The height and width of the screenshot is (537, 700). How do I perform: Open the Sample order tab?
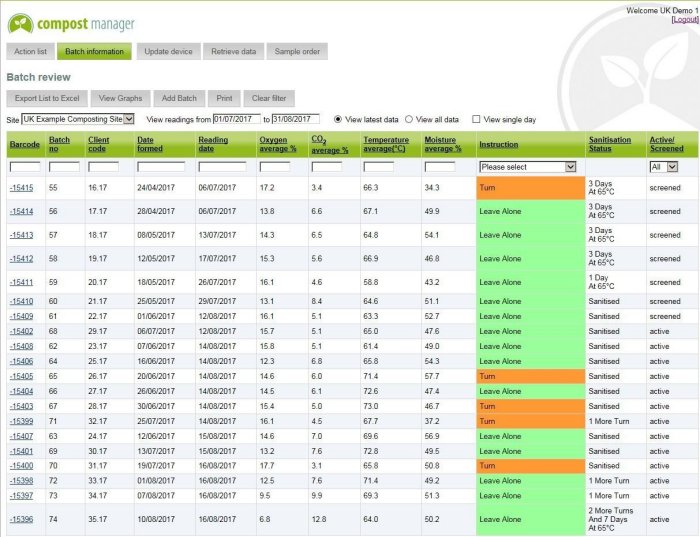[297, 51]
